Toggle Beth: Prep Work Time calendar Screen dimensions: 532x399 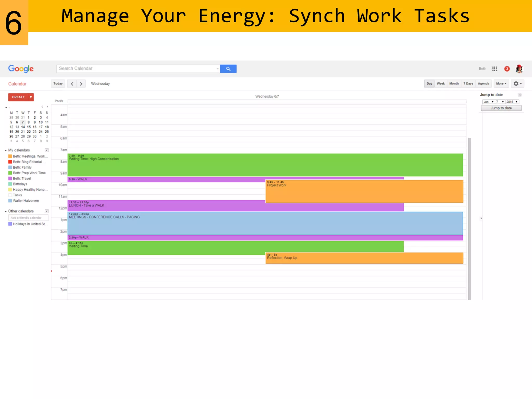click(x=10, y=173)
